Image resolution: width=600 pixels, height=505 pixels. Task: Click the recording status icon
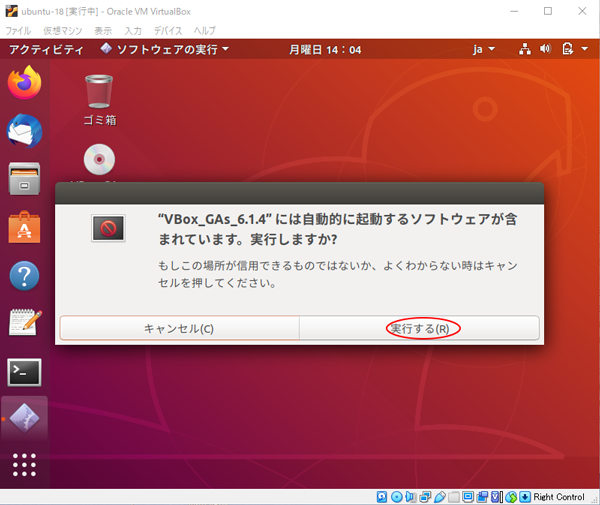click(x=482, y=497)
